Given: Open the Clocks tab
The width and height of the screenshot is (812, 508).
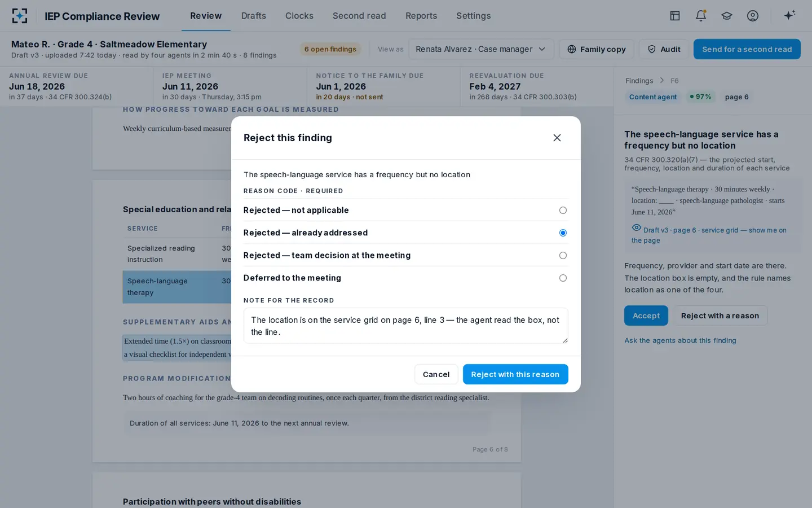Looking at the screenshot, I should 299,16.
